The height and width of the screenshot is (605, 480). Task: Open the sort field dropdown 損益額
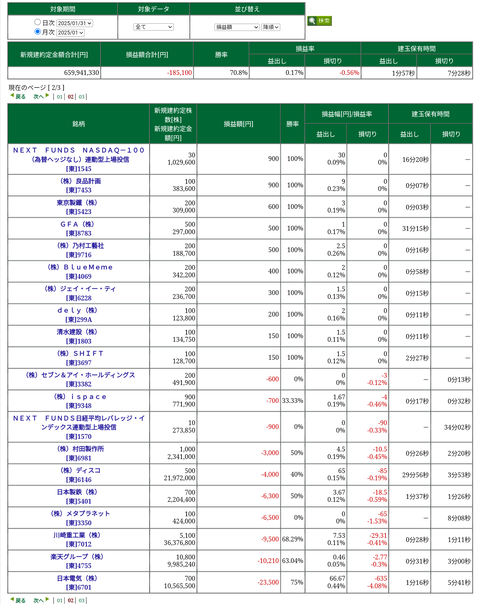(x=237, y=27)
